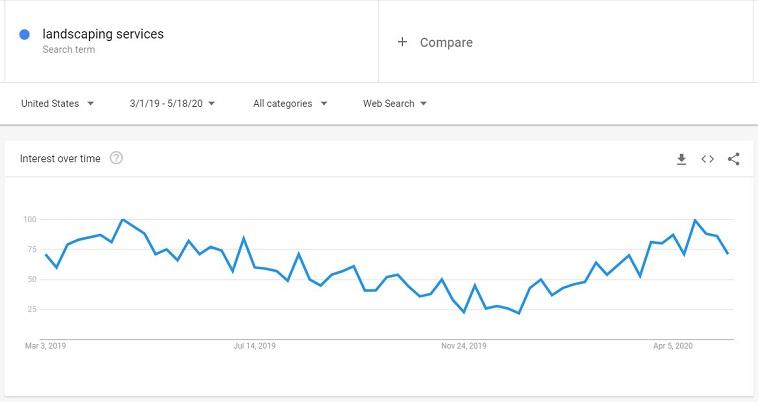Open the Web Search type dropdown

pyautogui.click(x=395, y=103)
